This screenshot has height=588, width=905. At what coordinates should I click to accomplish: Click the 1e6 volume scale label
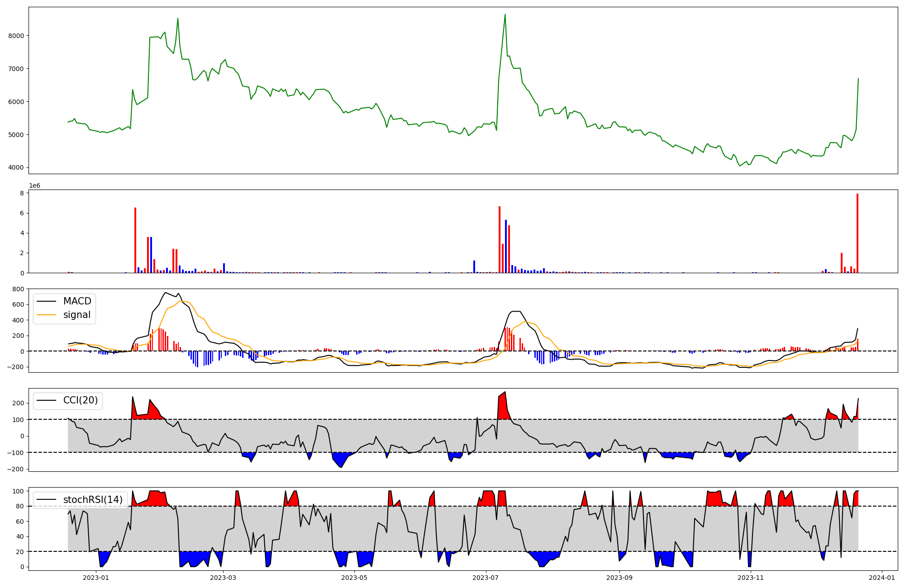pos(34,185)
